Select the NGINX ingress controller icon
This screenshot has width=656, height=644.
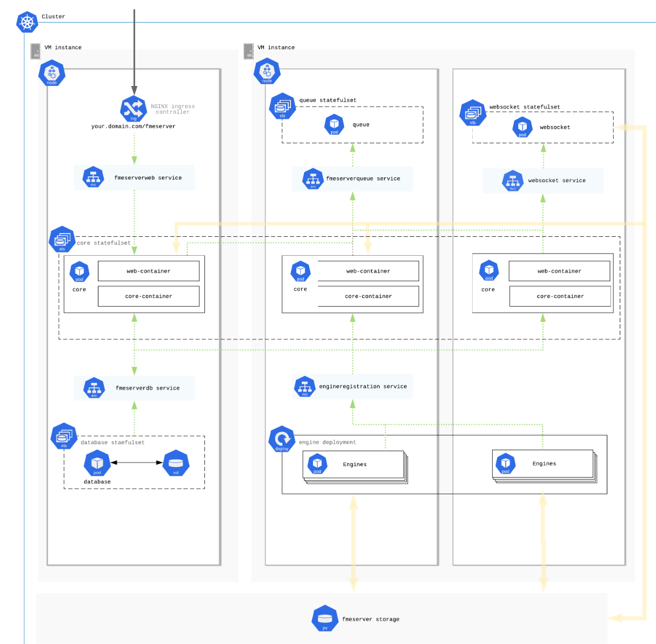[x=133, y=109]
